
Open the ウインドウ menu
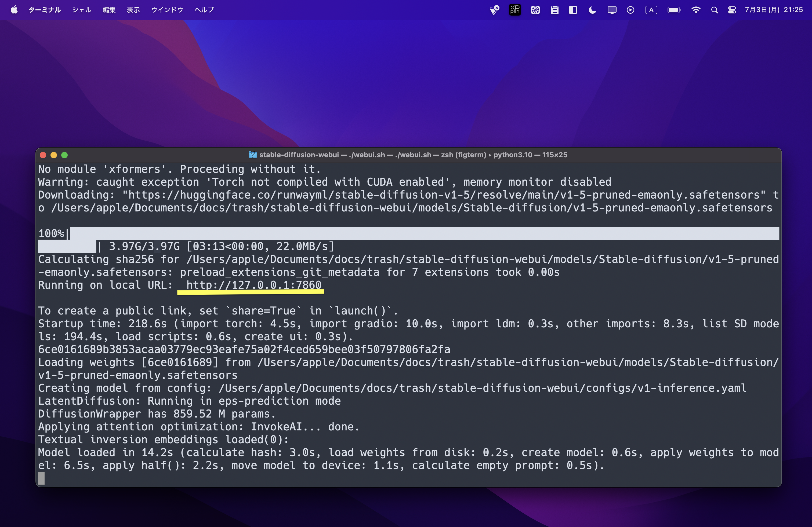167,10
